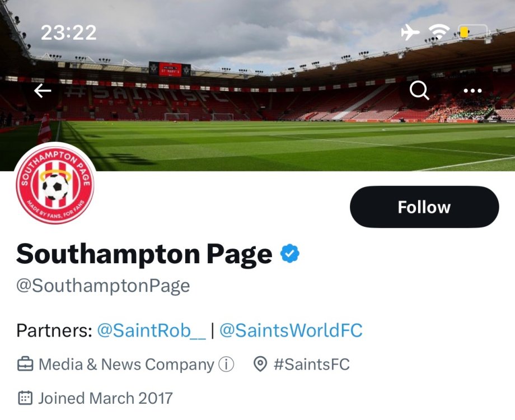Tap the info icon beside Media & News Company
This screenshot has width=515, height=420.
click(x=226, y=365)
